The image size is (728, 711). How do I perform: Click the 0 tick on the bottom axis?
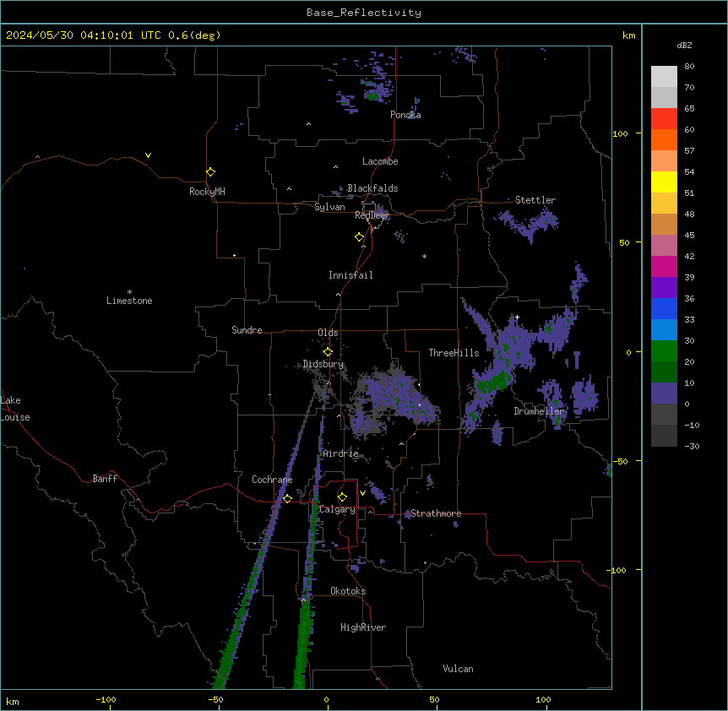326,699
